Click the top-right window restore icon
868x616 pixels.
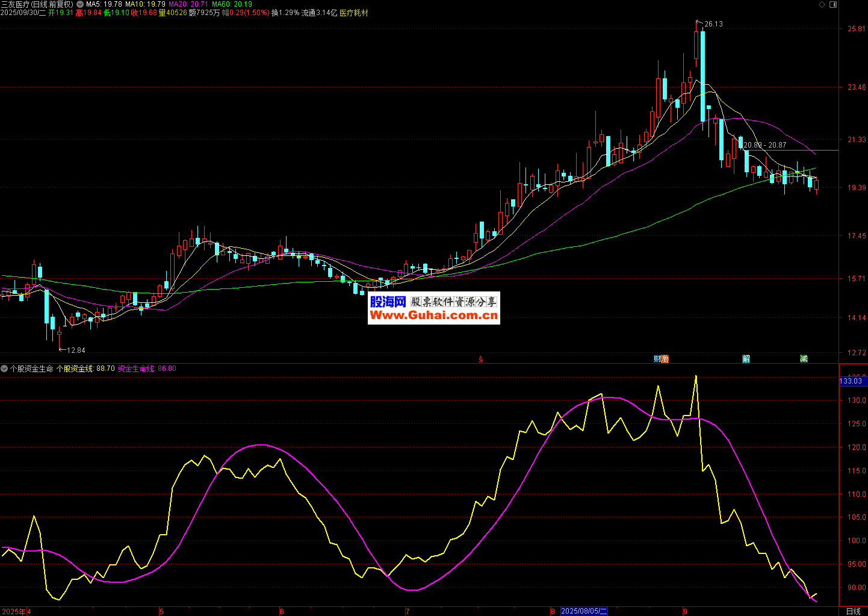point(832,4)
